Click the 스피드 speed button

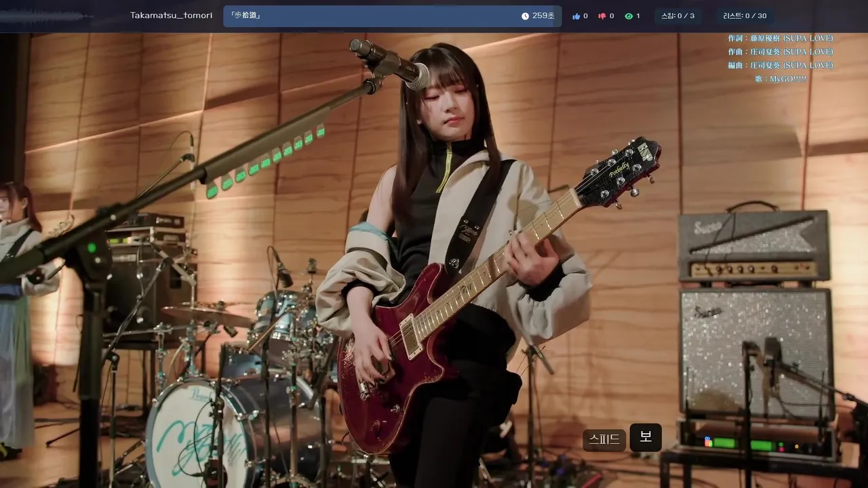[x=604, y=440]
